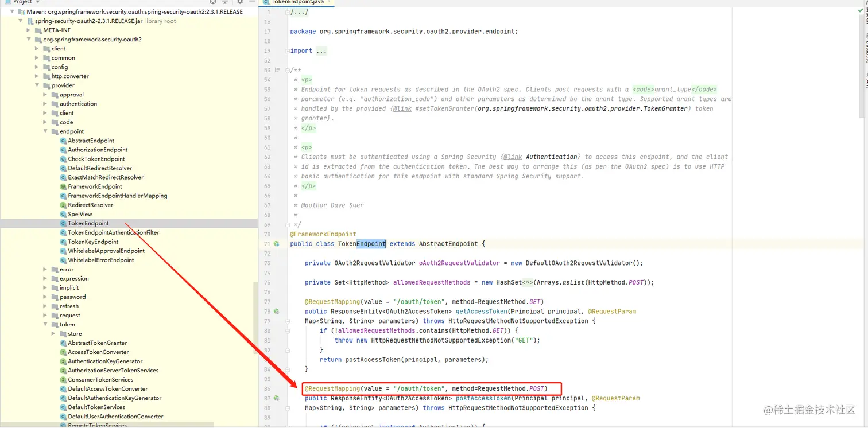Click the AccessTokenConverter interface icon
Viewport: 868px width, 428px height.
(x=63, y=352)
